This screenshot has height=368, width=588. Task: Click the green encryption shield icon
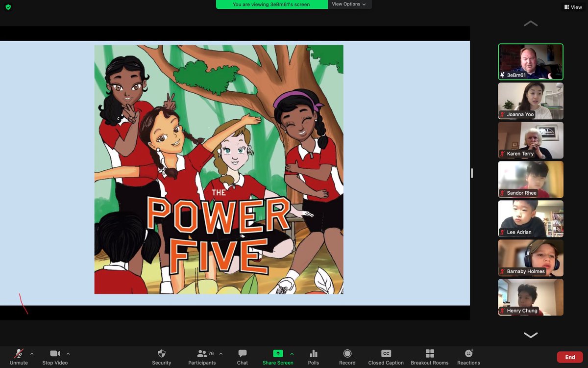click(x=8, y=7)
